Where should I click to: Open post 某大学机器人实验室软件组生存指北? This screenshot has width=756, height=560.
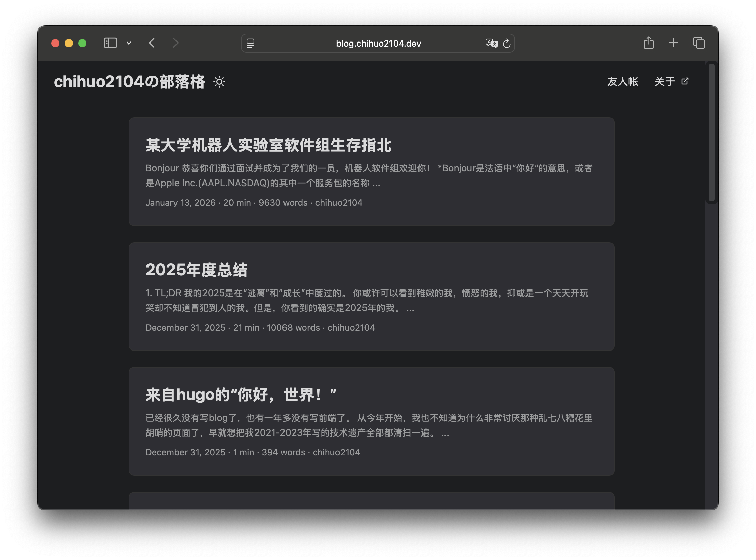click(268, 145)
